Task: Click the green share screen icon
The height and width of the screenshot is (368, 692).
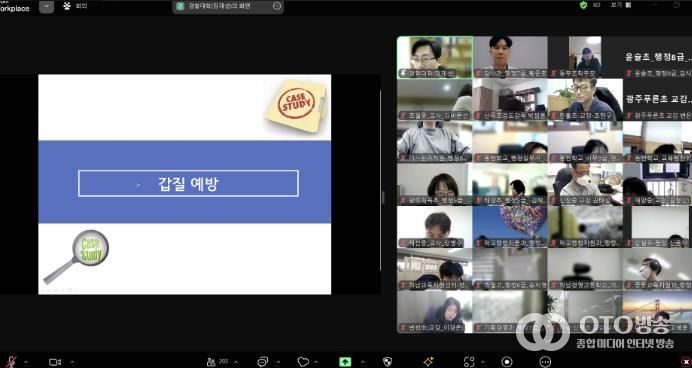Action: (345, 362)
